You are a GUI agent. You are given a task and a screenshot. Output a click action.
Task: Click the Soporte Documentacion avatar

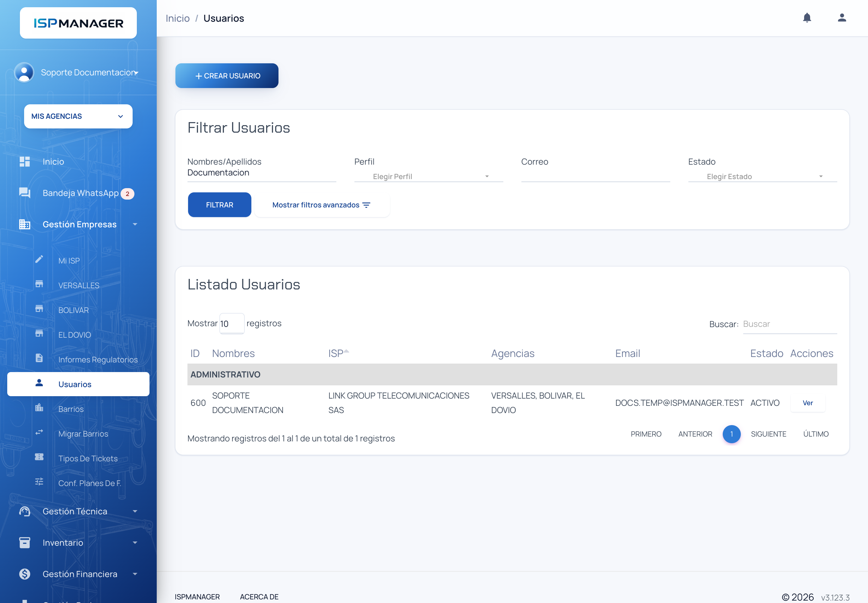(x=24, y=72)
